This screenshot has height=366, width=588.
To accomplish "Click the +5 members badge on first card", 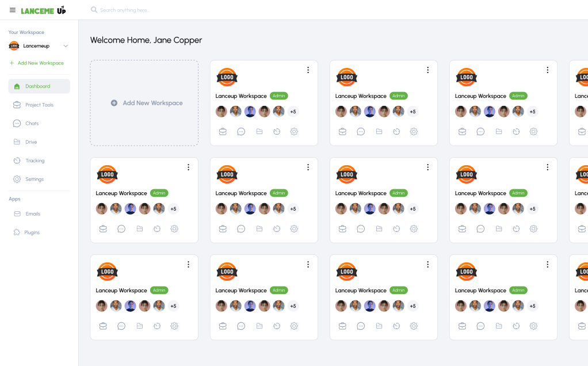I will coord(293,112).
